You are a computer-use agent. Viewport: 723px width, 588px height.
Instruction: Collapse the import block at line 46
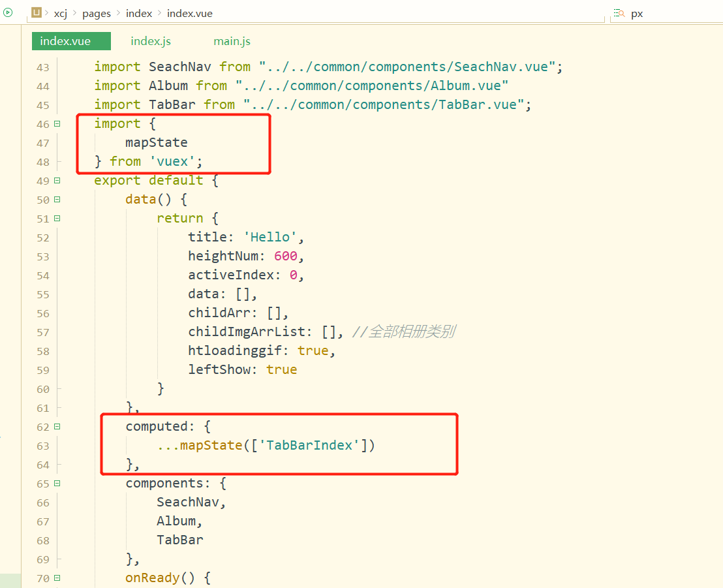pyautogui.click(x=57, y=123)
